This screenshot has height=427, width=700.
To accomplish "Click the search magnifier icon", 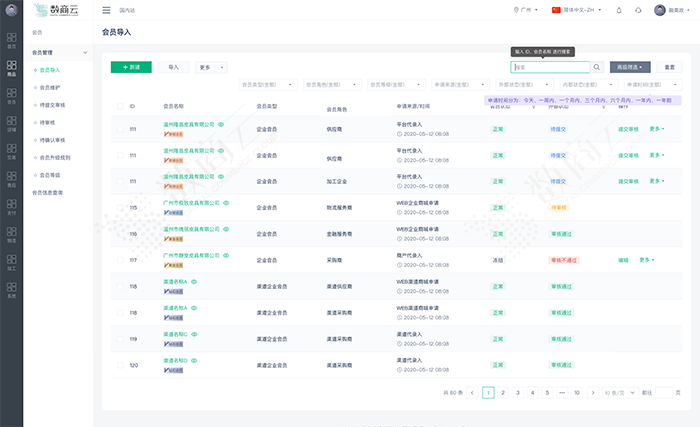I will click(x=597, y=67).
